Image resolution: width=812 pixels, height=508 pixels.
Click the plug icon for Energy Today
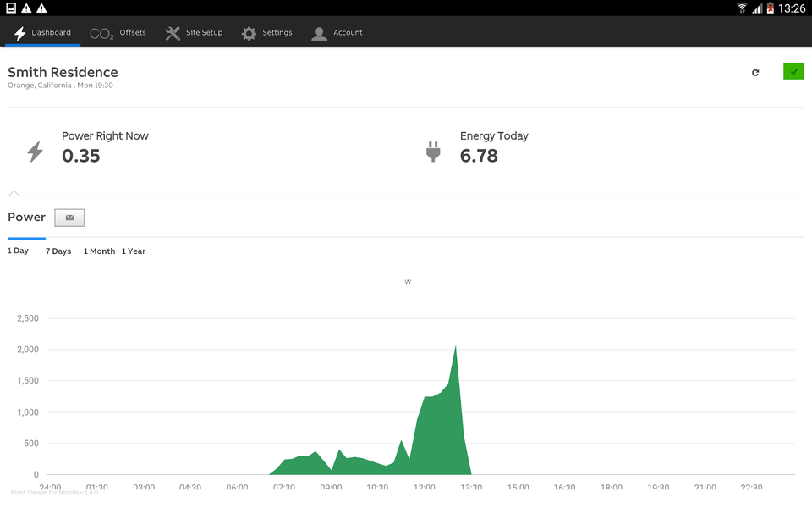(x=433, y=152)
